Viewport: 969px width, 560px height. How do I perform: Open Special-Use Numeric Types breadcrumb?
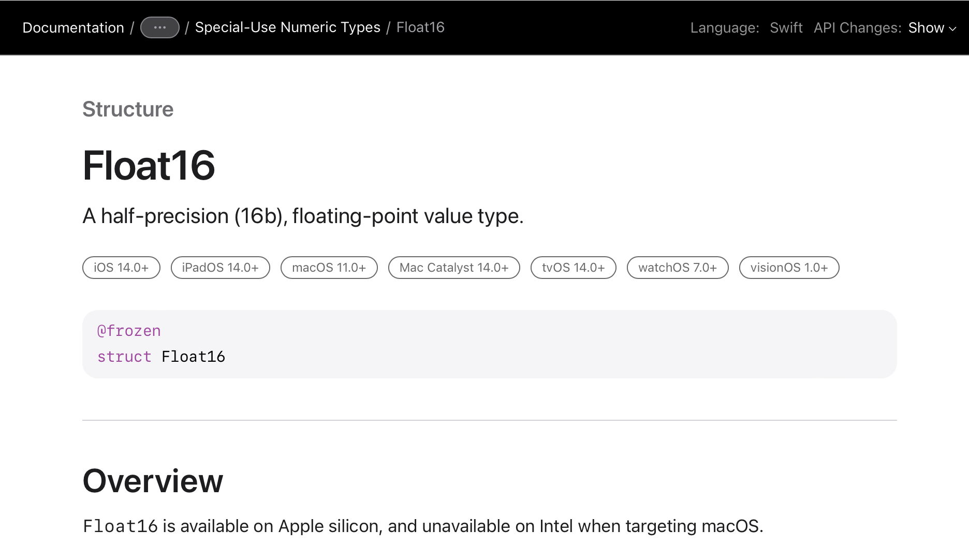[x=287, y=27]
